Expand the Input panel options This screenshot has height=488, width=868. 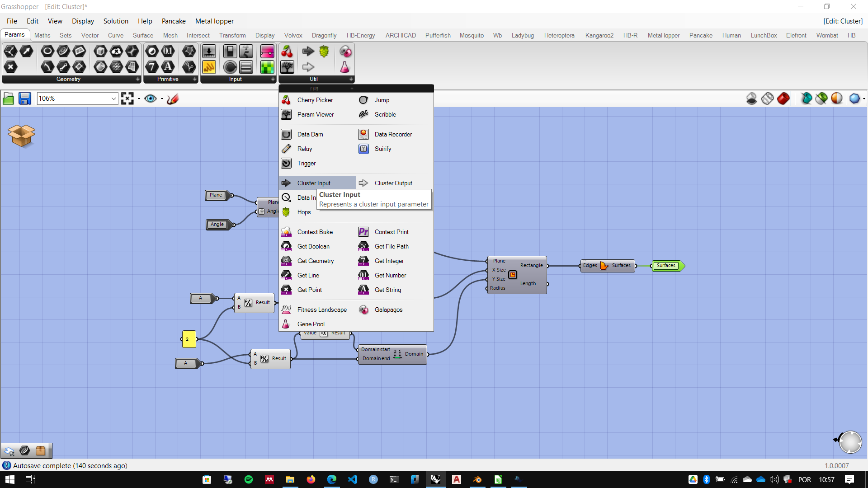(x=273, y=79)
